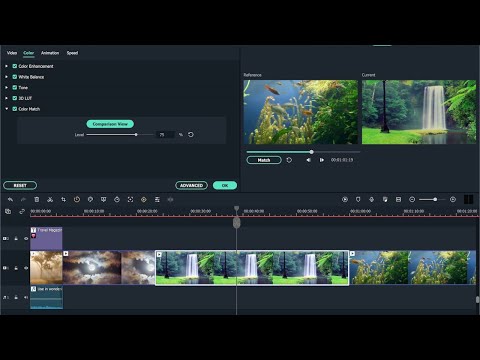480x360 pixels.
Task: Click the RESET button
Action: click(20, 185)
